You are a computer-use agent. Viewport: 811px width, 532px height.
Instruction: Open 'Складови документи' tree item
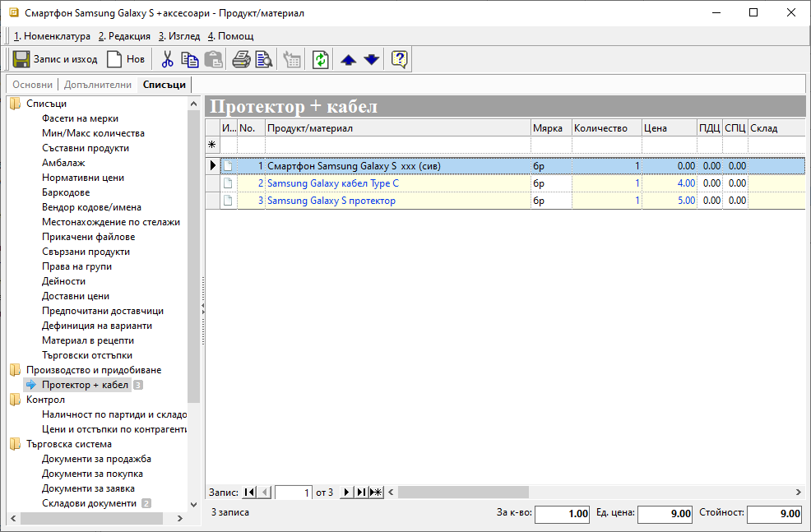pyautogui.click(x=89, y=503)
